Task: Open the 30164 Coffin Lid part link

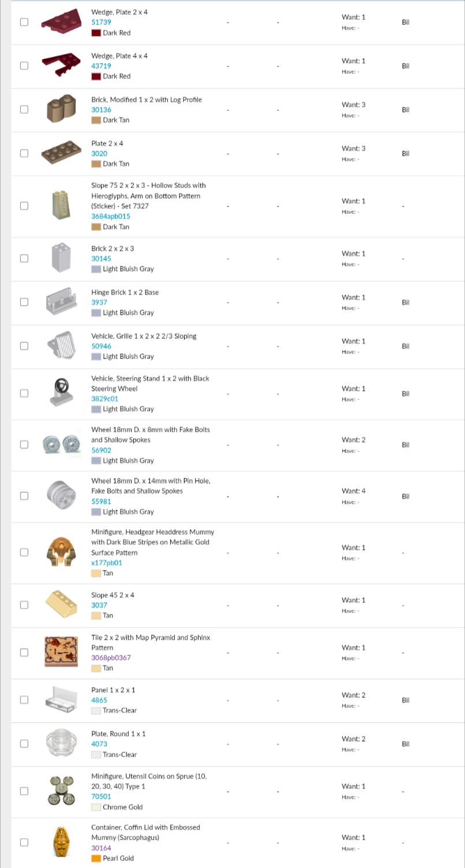Action: [x=101, y=848]
